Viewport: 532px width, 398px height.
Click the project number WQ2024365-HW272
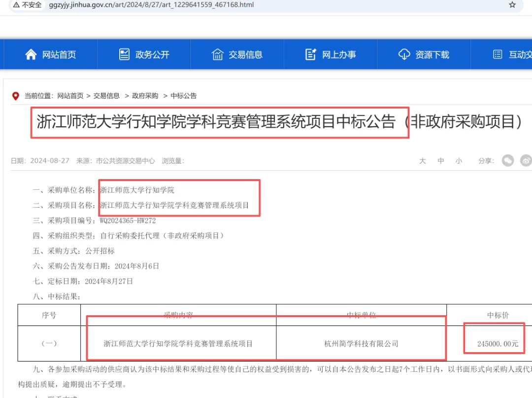[128, 221]
